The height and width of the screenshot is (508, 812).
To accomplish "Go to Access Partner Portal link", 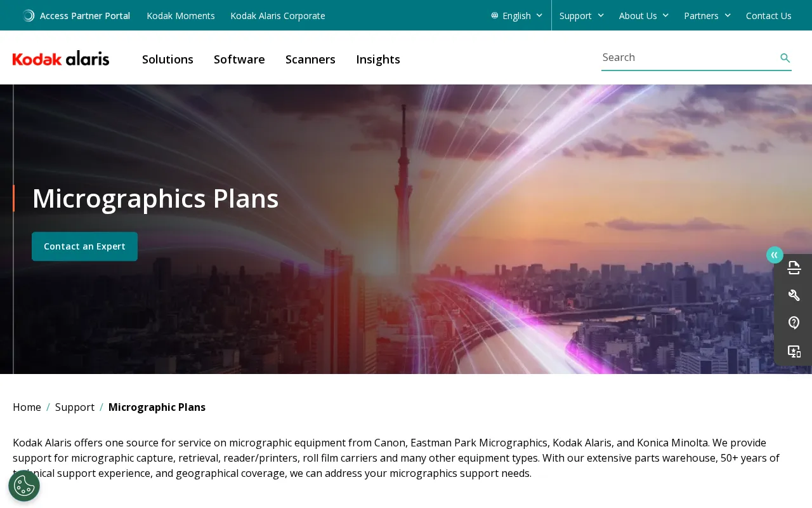I will pos(85,16).
